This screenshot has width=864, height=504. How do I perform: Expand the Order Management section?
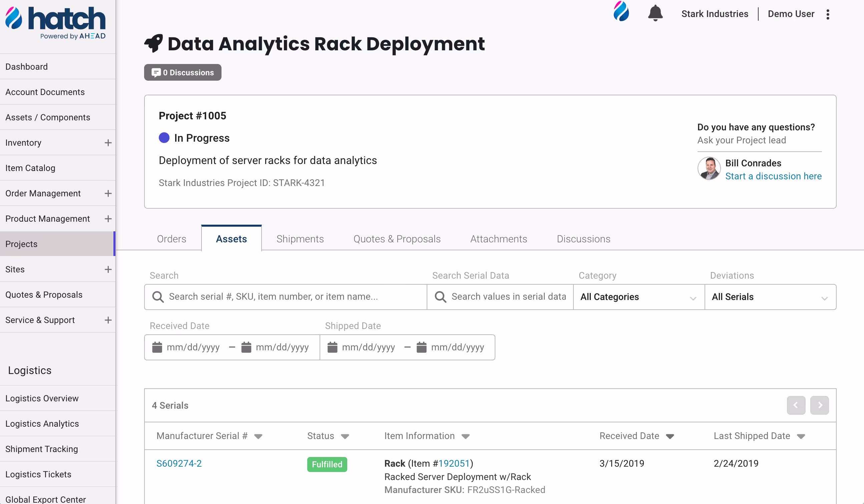click(x=108, y=193)
